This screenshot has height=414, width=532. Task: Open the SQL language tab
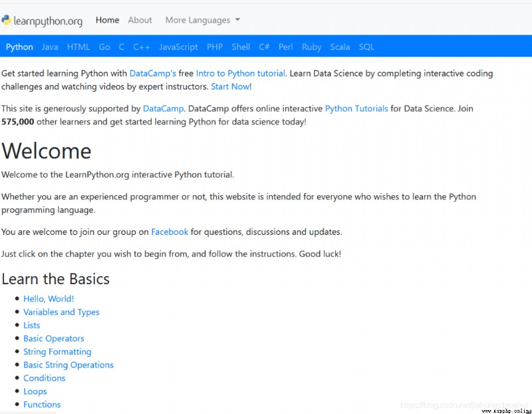point(366,47)
